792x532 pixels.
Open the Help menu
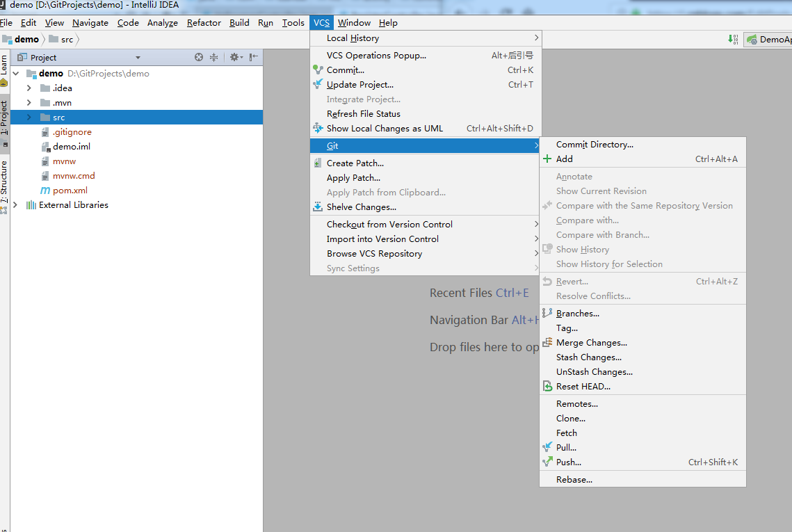[x=388, y=23]
